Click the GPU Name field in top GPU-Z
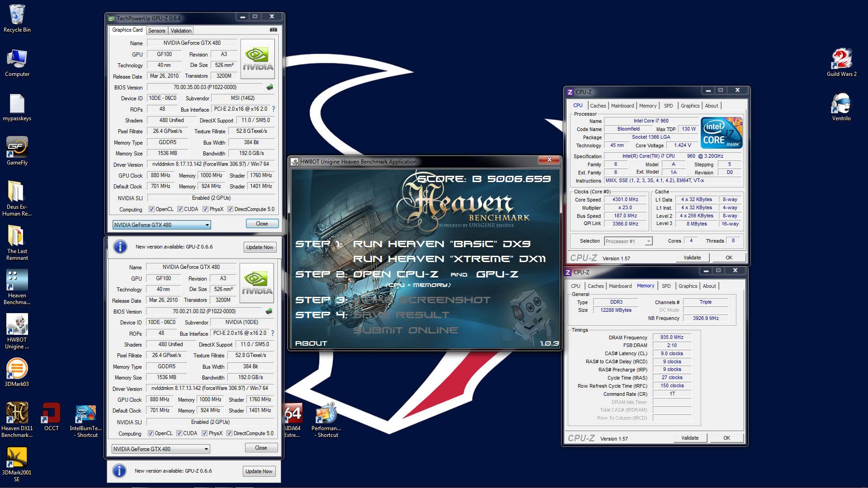The image size is (868, 488). [192, 43]
